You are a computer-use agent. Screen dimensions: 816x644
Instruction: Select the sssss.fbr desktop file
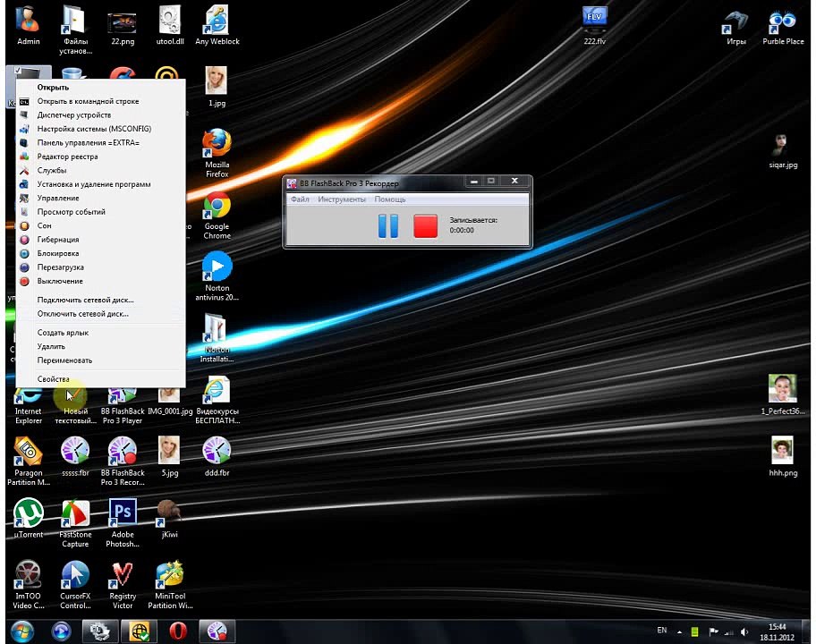point(75,456)
